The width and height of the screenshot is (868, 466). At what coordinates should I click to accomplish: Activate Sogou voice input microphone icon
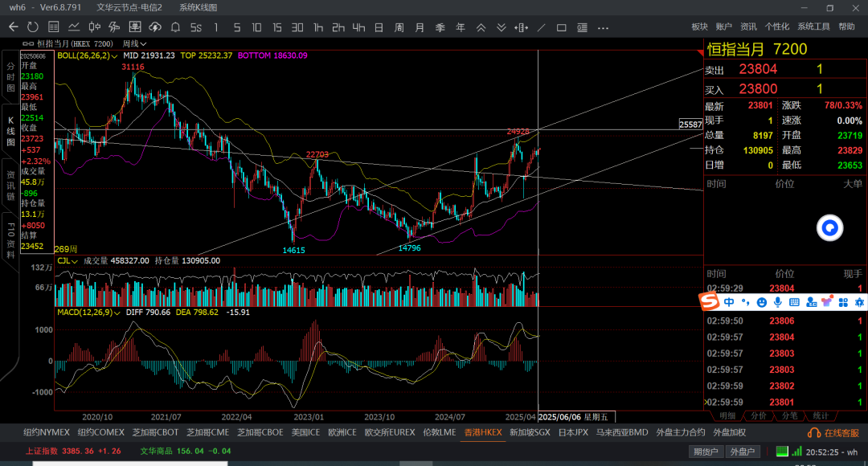(778, 302)
